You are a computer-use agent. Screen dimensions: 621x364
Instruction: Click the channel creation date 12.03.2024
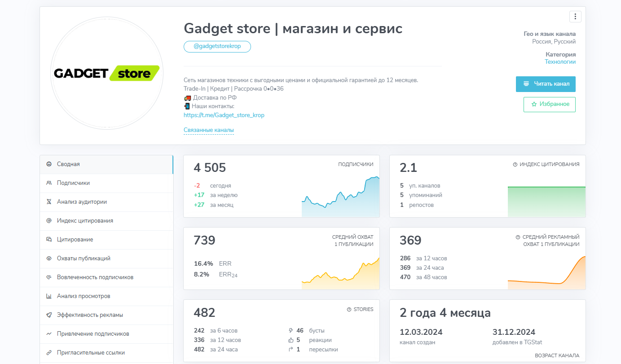421,332
